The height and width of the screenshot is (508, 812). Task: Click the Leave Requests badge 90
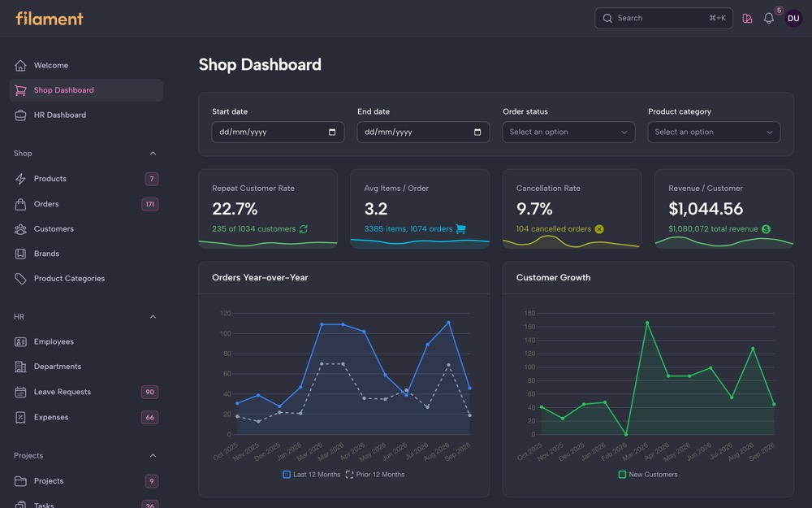[x=149, y=392]
